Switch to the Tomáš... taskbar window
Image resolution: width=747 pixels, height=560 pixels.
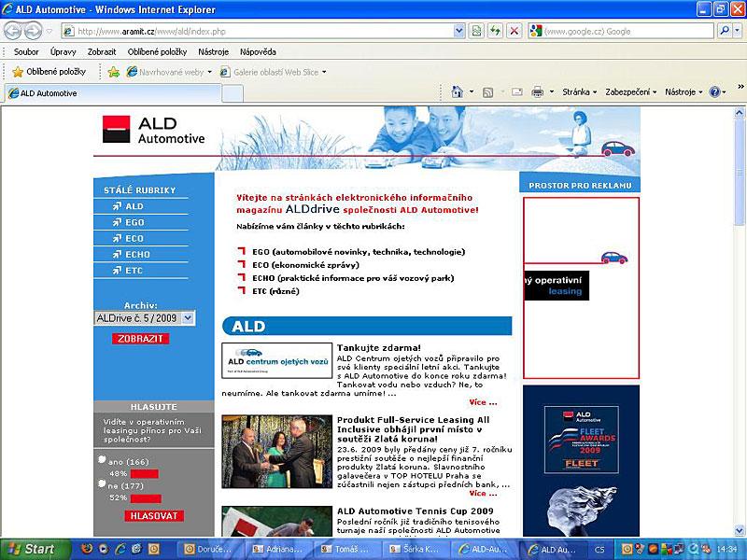tap(346, 549)
